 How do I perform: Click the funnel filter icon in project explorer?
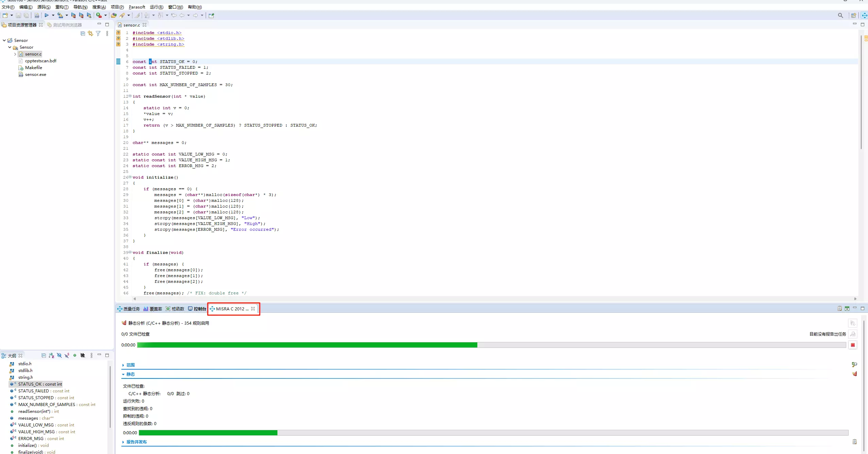coord(98,33)
